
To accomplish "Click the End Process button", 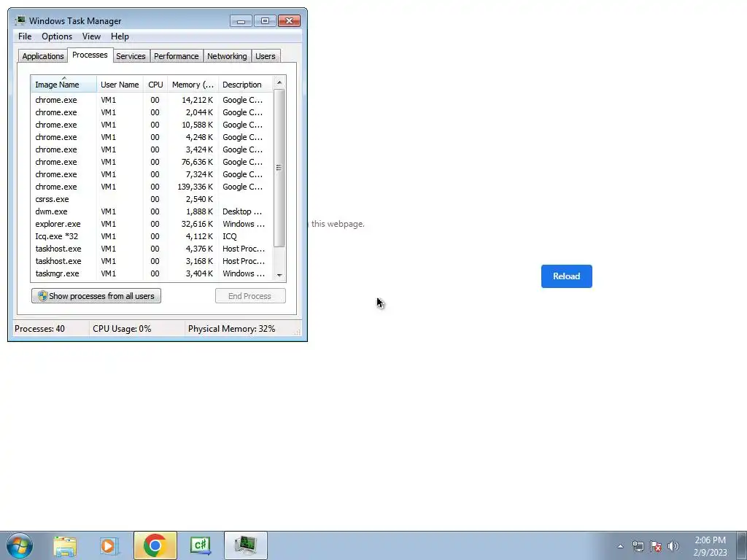I will pos(250,296).
